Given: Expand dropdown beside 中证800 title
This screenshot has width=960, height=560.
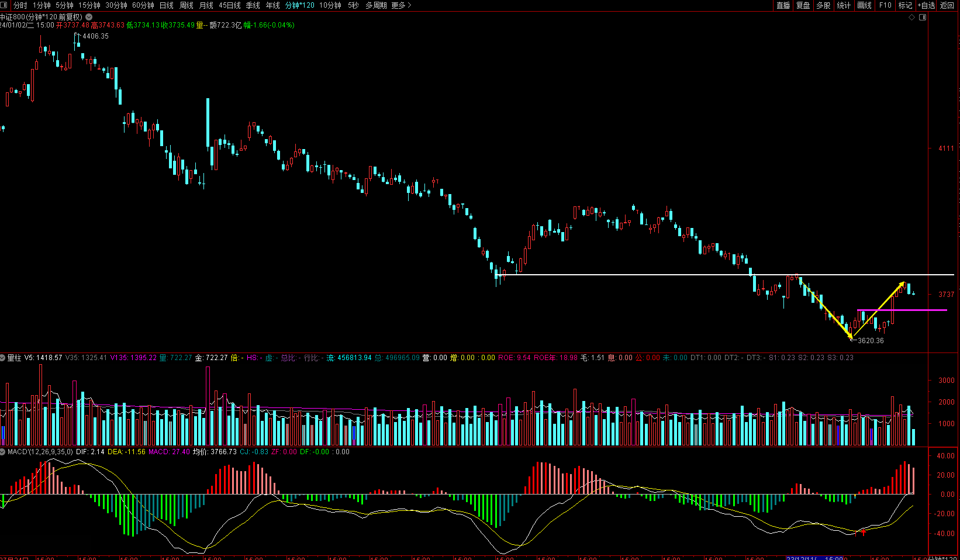Looking at the screenshot, I should (x=89, y=17).
